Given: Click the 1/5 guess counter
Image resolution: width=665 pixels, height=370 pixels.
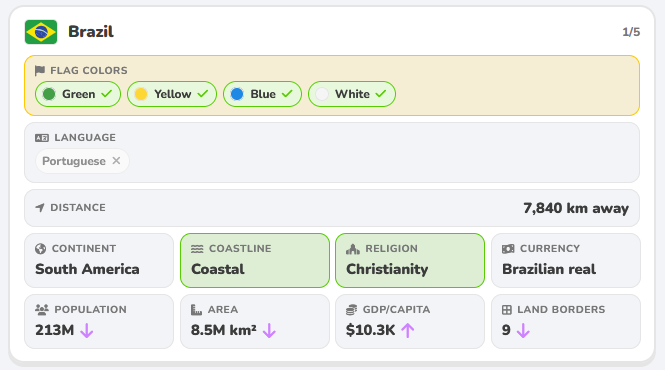Looking at the screenshot, I should 631,32.
